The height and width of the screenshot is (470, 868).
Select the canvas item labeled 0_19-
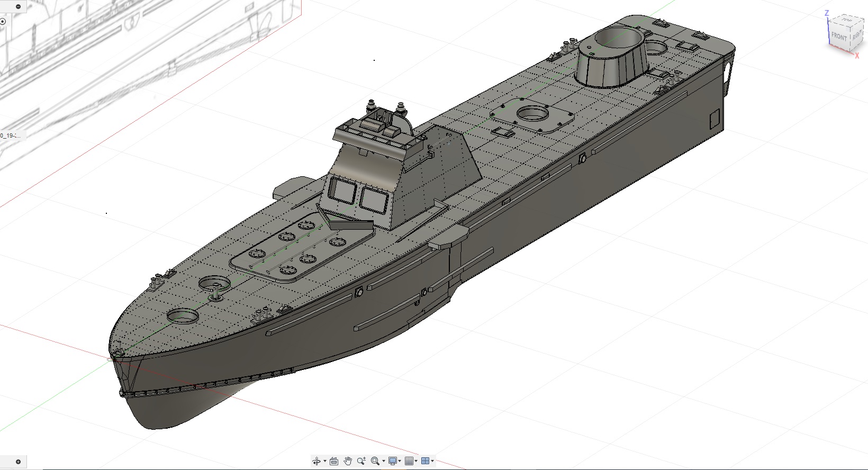[10, 135]
